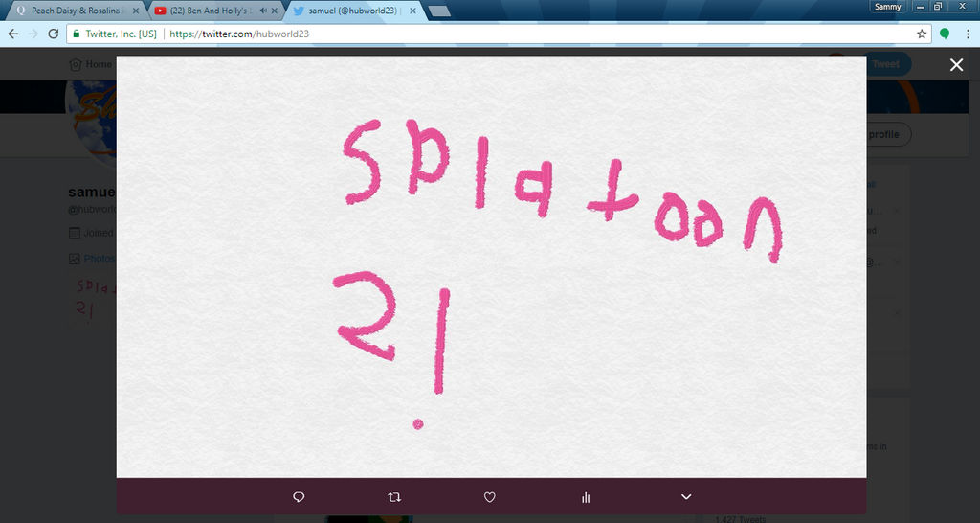Click the browser forward arrow
Screen dimensions: 980x523
point(33,34)
